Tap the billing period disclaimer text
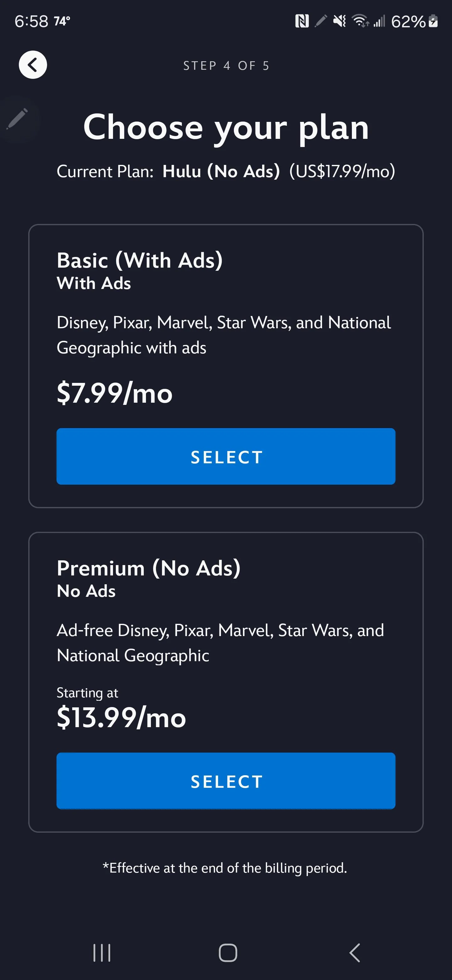 226,868
